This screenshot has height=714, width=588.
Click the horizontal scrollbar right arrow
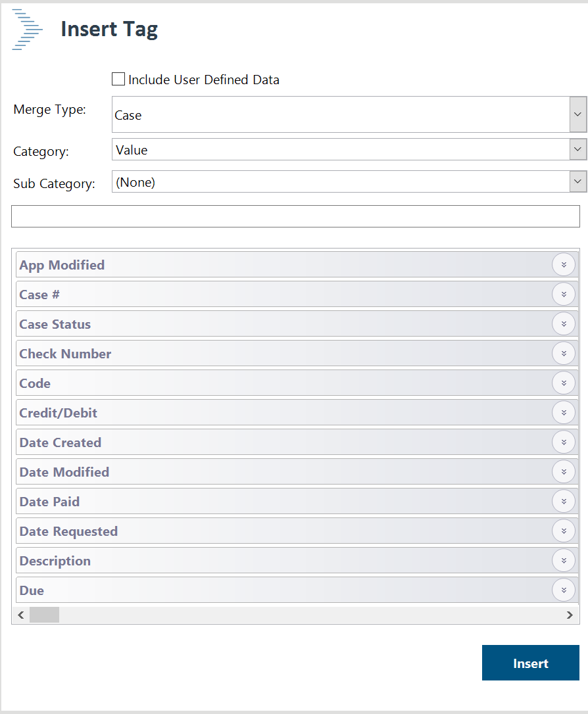click(x=570, y=615)
